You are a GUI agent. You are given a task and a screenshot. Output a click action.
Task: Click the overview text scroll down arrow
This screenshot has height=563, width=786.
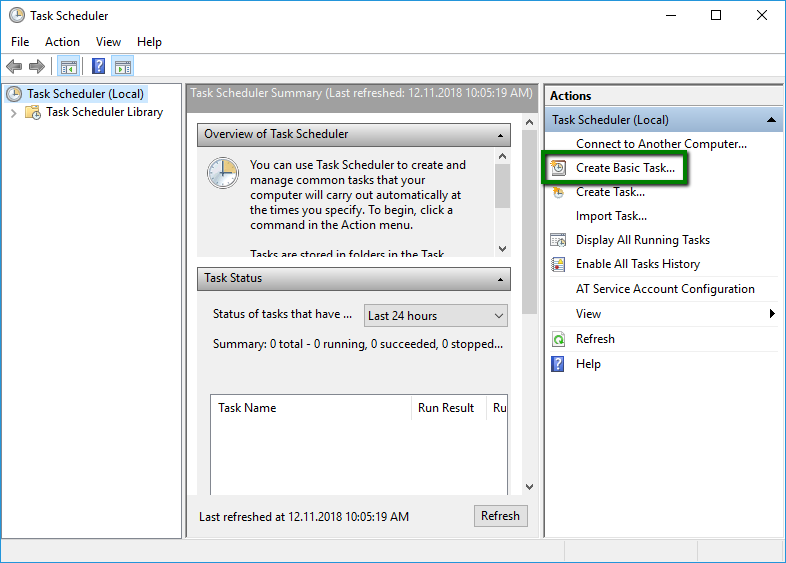(503, 249)
